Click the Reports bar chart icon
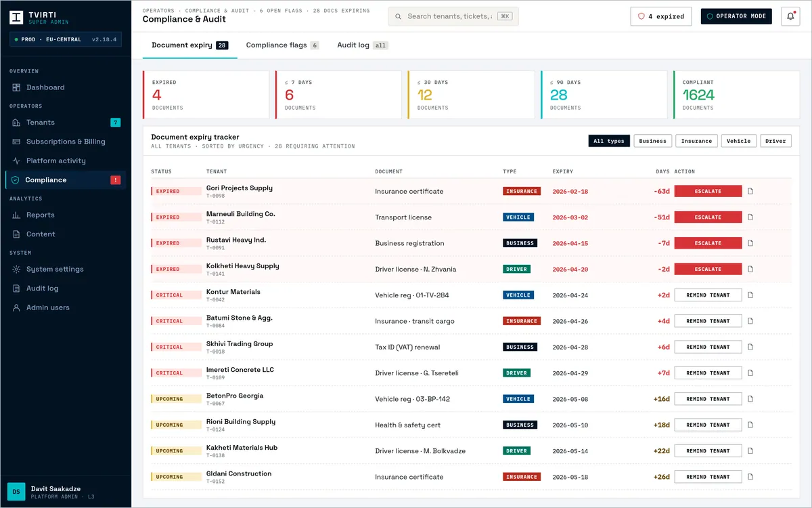 point(16,215)
